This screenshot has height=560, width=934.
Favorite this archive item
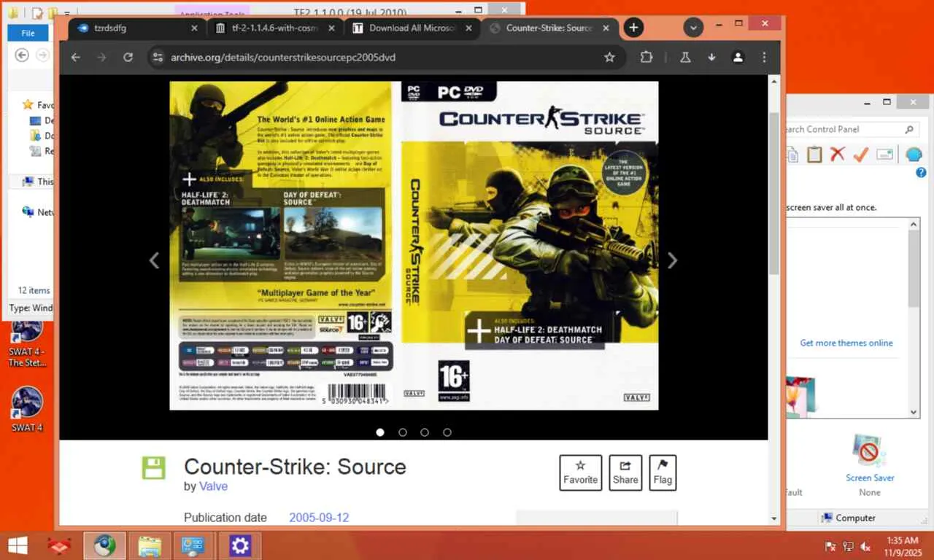(x=581, y=472)
